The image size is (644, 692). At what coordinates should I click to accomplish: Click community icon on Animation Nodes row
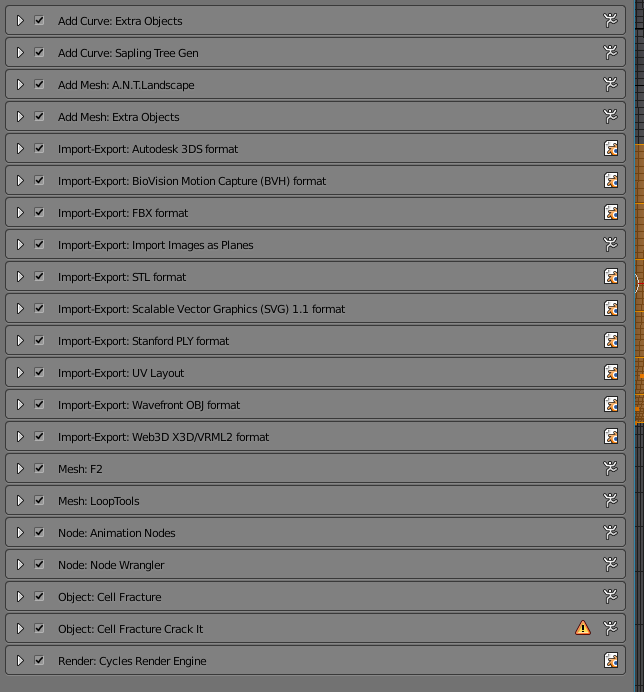pos(610,532)
